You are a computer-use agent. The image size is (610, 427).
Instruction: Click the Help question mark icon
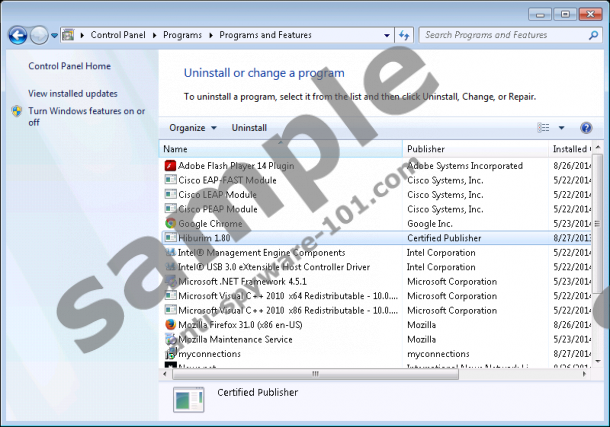pyautogui.click(x=586, y=128)
